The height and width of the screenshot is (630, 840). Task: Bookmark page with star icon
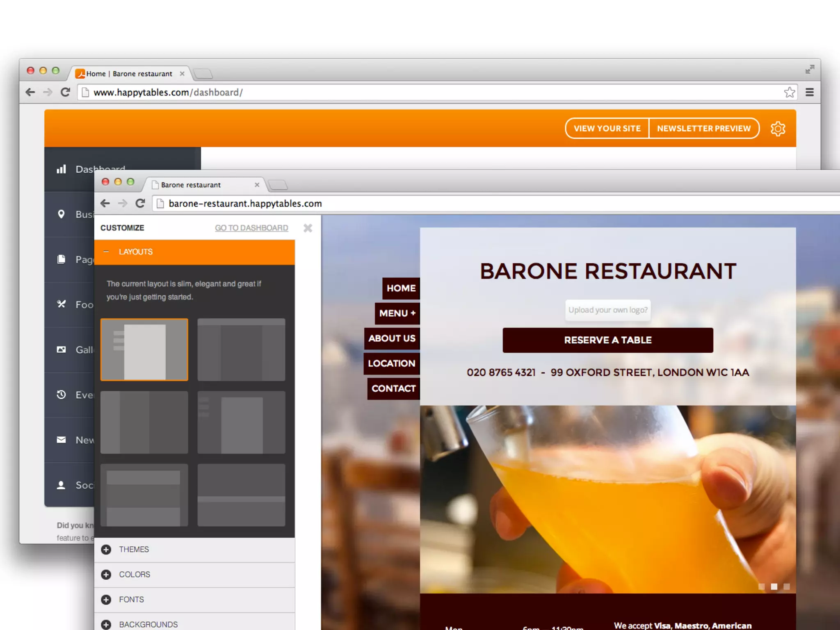point(789,92)
